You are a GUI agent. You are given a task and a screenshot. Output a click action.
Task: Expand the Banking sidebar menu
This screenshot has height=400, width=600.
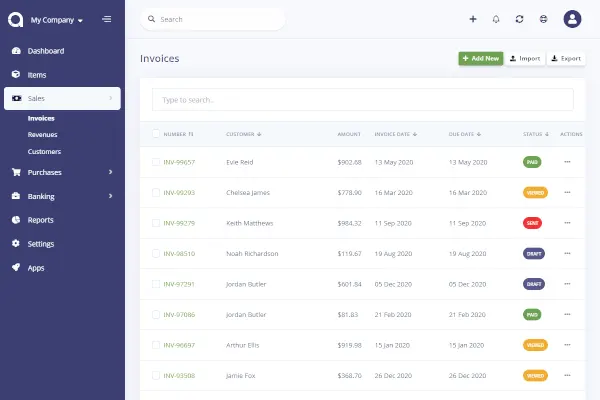click(62, 196)
